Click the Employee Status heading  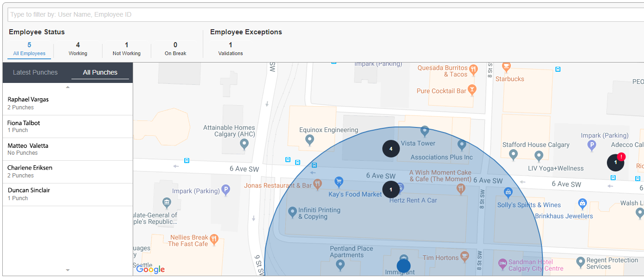pyautogui.click(x=37, y=32)
